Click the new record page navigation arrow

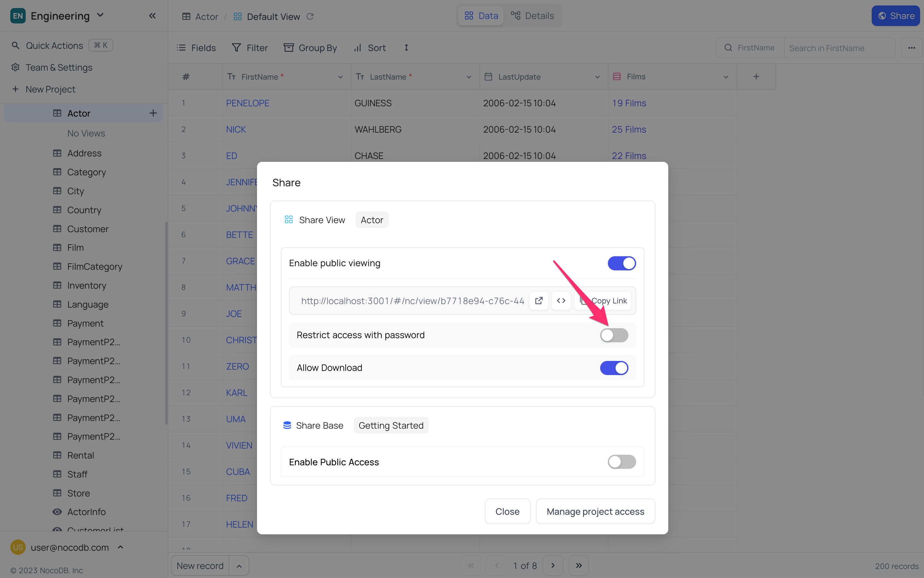(x=238, y=565)
